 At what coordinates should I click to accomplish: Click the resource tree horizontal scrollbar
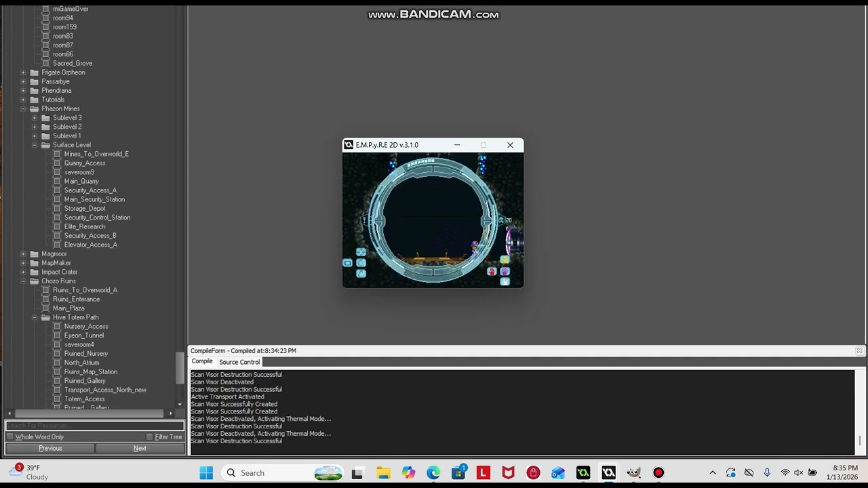point(90,413)
